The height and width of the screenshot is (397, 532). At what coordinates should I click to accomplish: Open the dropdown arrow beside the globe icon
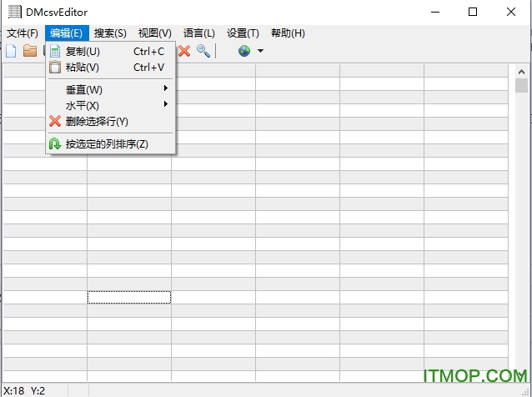tap(260, 51)
